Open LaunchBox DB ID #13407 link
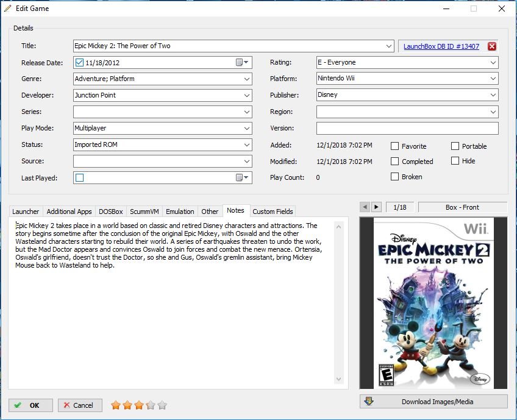 441,46
